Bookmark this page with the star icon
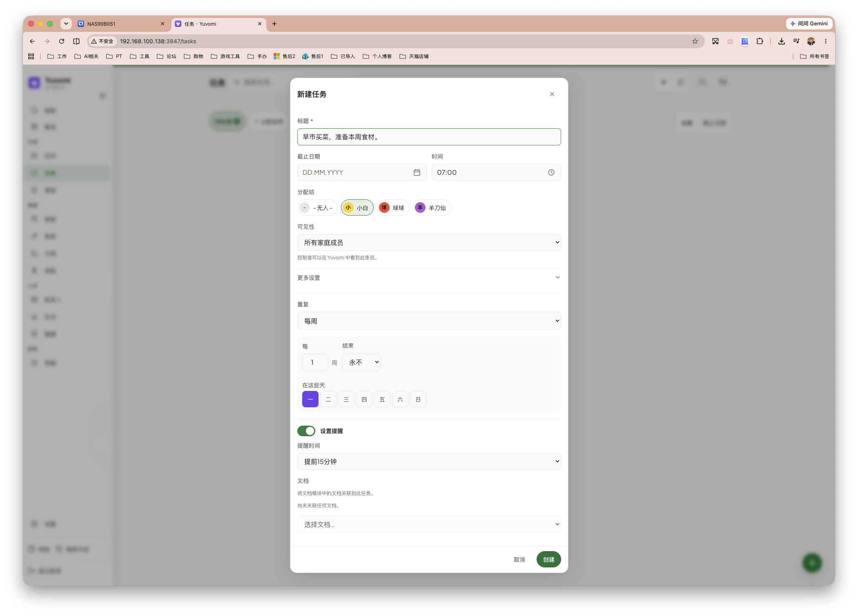This screenshot has width=858, height=616. coord(695,41)
